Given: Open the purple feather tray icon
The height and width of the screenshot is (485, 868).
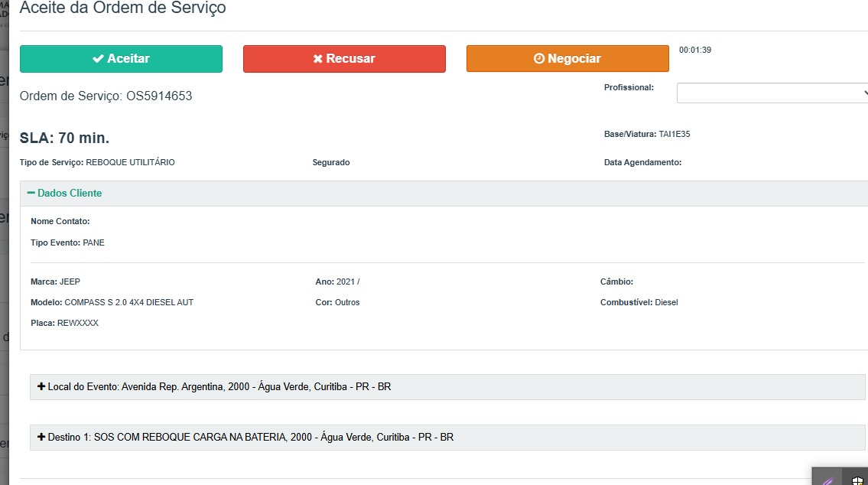Looking at the screenshot, I should click(827, 480).
